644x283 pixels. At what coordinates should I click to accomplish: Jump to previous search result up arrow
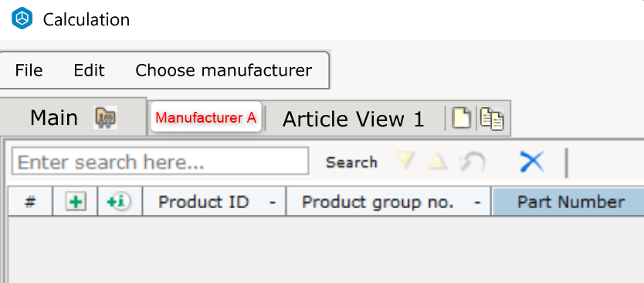tap(437, 160)
